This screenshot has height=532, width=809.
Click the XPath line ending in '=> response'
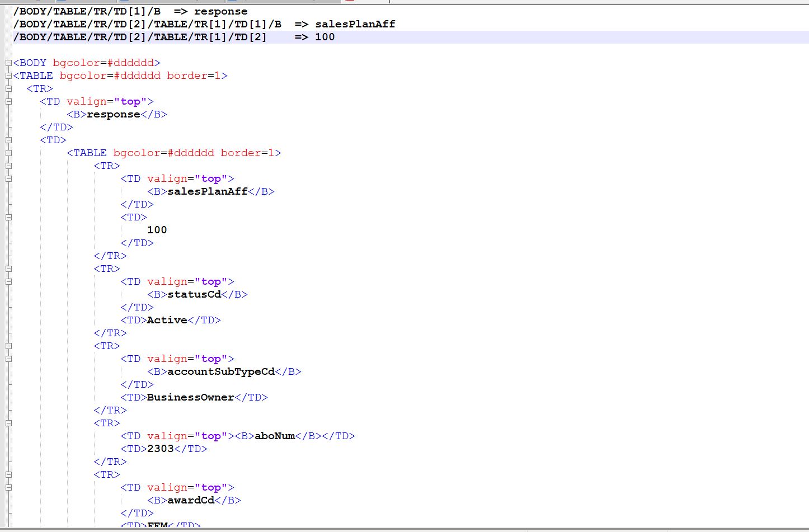click(x=130, y=11)
